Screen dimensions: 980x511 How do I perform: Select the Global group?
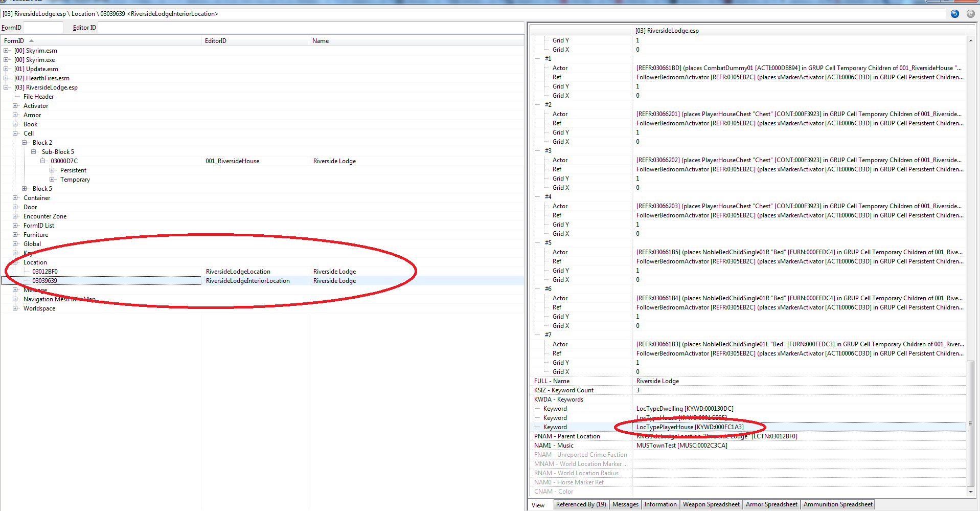tap(32, 244)
